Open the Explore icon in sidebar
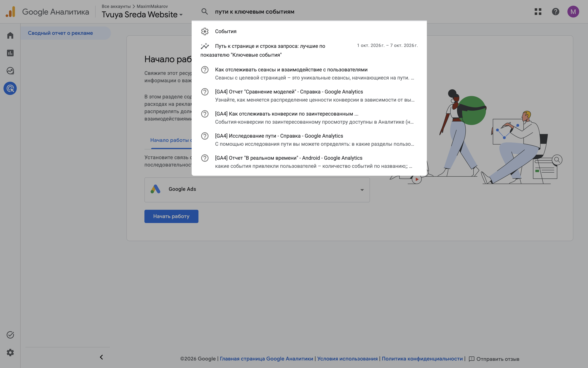The height and width of the screenshot is (368, 588). 10,71
